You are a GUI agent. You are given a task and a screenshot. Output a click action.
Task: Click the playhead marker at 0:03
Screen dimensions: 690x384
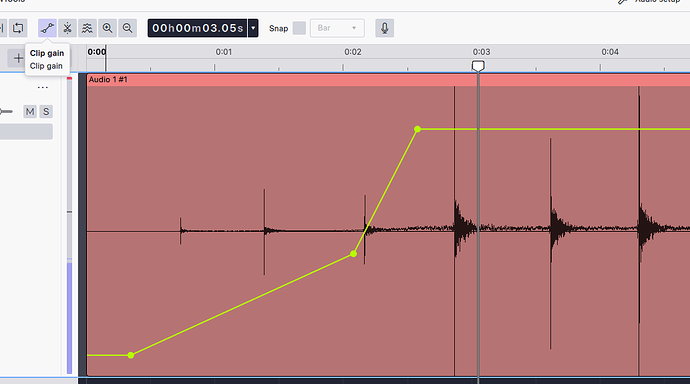(x=478, y=66)
